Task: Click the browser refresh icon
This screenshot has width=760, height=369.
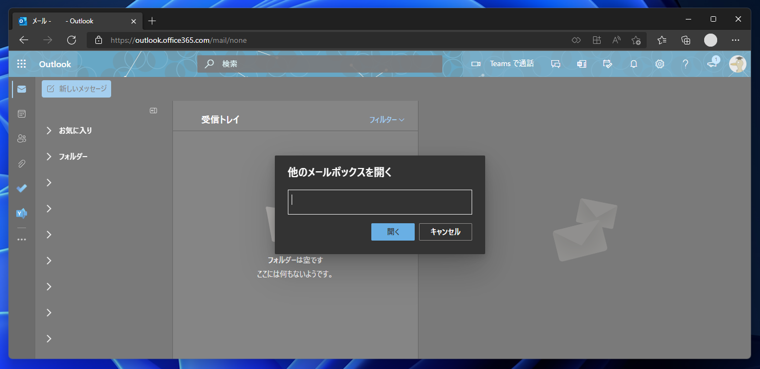Action: click(71, 40)
